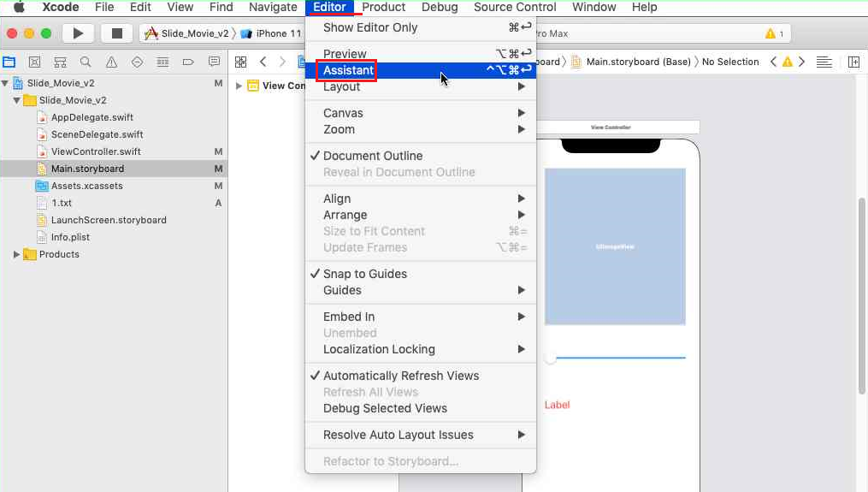Jump to previous issue arrow
This screenshot has width=868, height=492.
[x=773, y=62]
